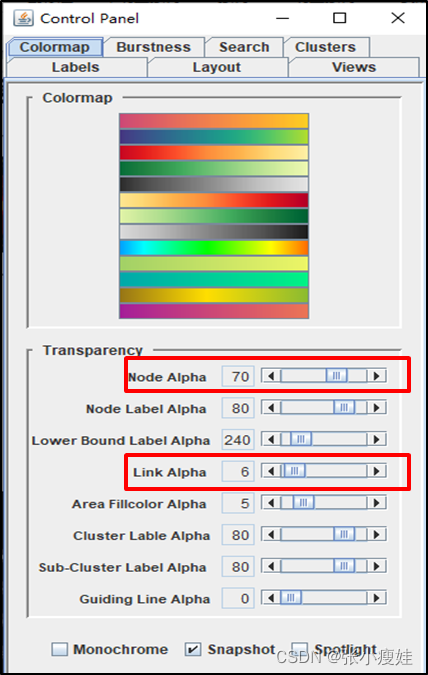
Task: Minimize the Control Panel window
Action: tap(282, 18)
